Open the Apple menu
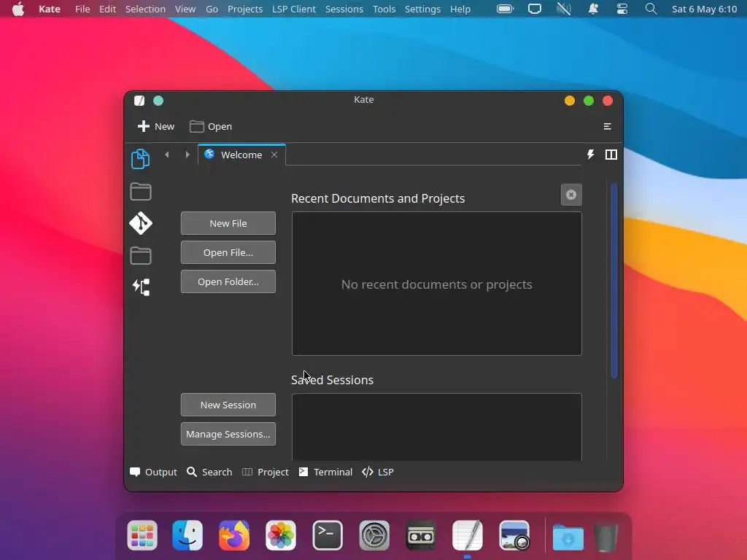The height and width of the screenshot is (560, 747). [x=18, y=9]
